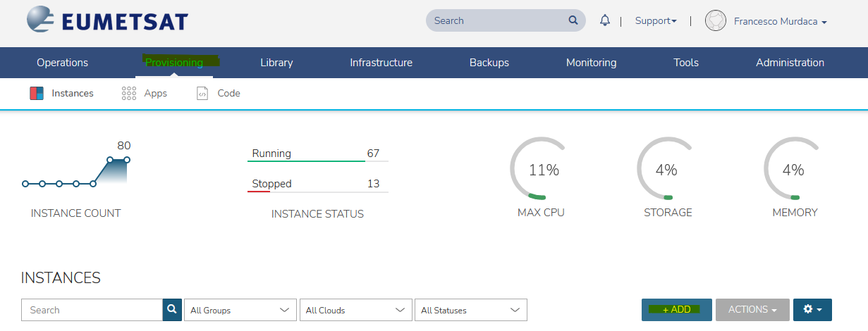Open the Francesco Murdaca user menu
Image resolution: width=868 pixels, height=331 pixels.
(780, 21)
